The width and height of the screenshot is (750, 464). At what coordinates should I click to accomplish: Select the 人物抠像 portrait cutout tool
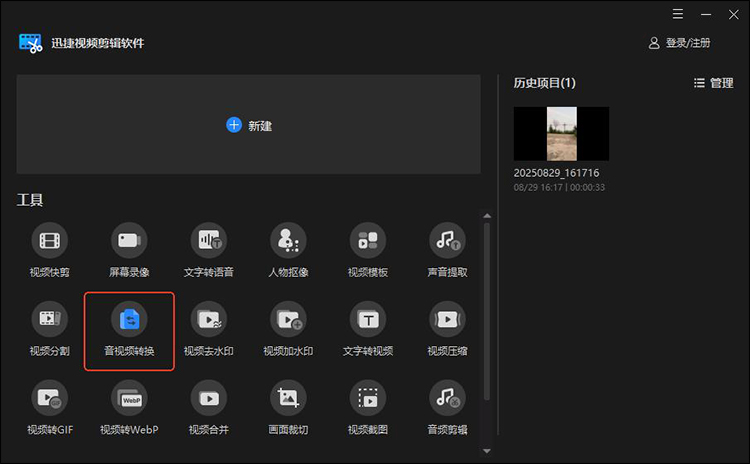(288, 241)
